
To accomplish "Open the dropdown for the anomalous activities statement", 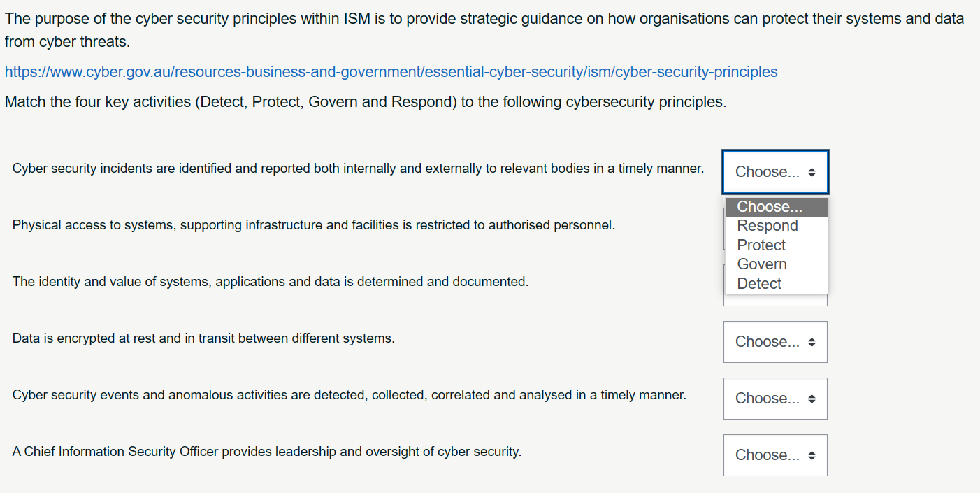I will 775,398.
